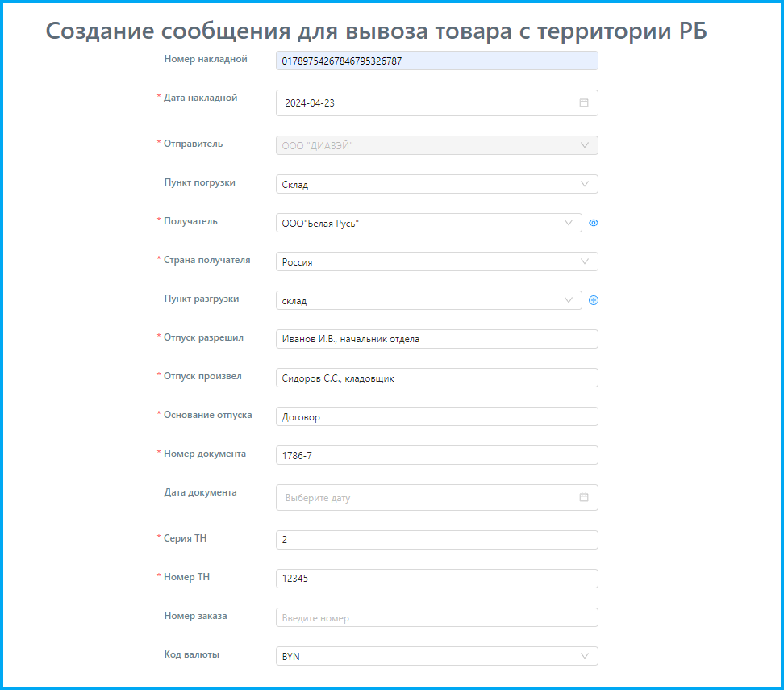The image size is (784, 690).
Task: Click the page heading Создание сообщения
Action: pyautogui.click(x=376, y=31)
